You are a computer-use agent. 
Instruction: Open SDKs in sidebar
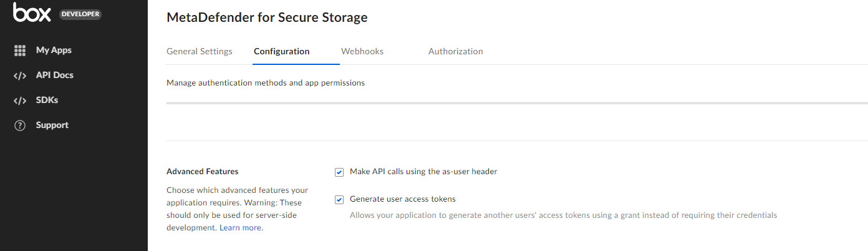47,101
